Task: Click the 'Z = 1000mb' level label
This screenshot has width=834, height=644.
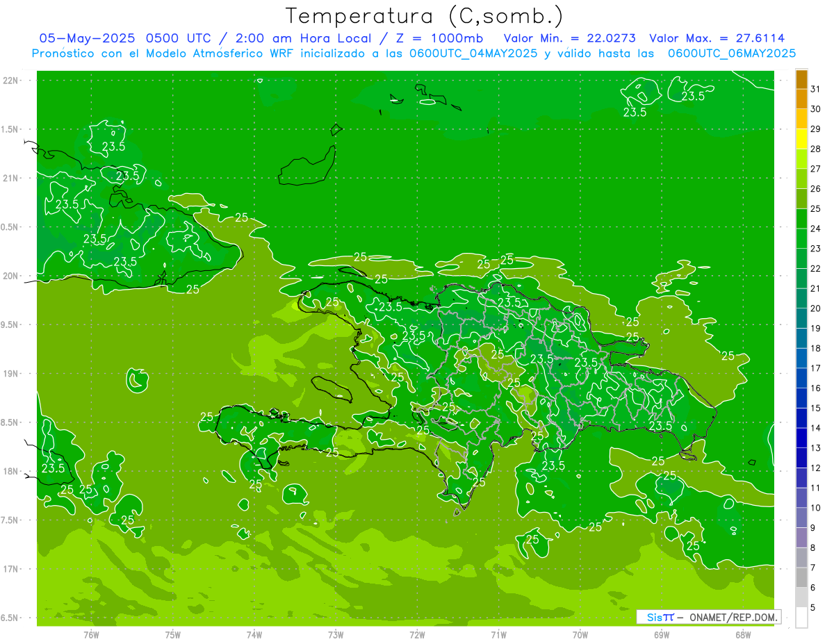Action: (x=440, y=38)
